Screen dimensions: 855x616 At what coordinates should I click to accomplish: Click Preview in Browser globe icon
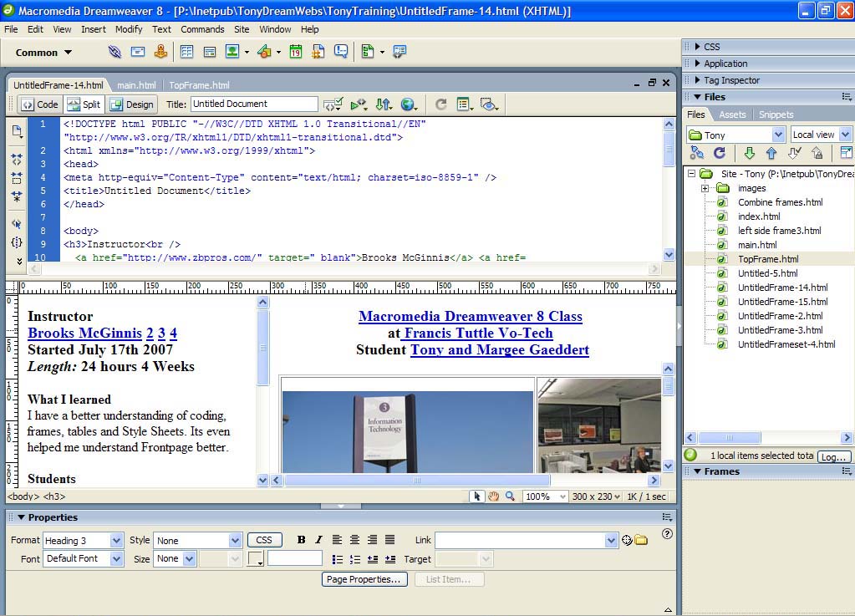(409, 104)
